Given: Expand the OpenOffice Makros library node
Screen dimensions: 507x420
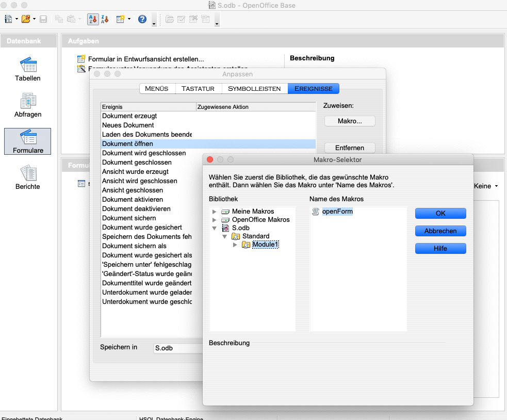Looking at the screenshot, I should tap(215, 220).
